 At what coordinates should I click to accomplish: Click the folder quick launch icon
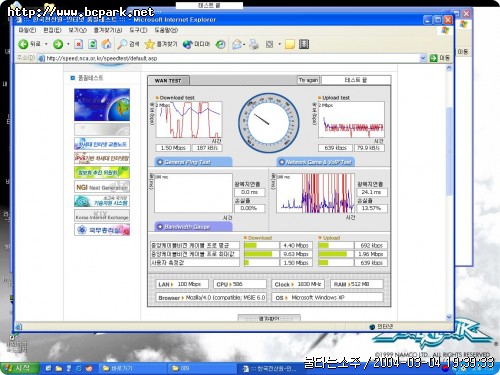(59, 368)
